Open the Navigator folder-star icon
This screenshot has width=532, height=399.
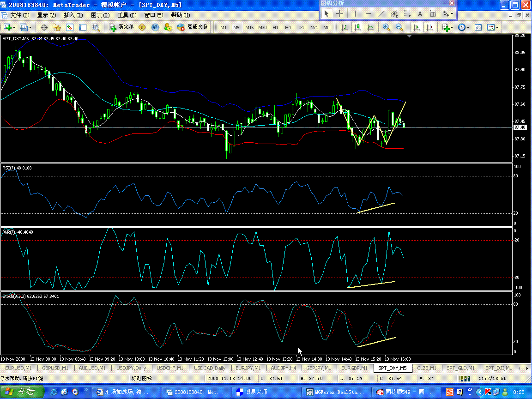(x=57, y=28)
